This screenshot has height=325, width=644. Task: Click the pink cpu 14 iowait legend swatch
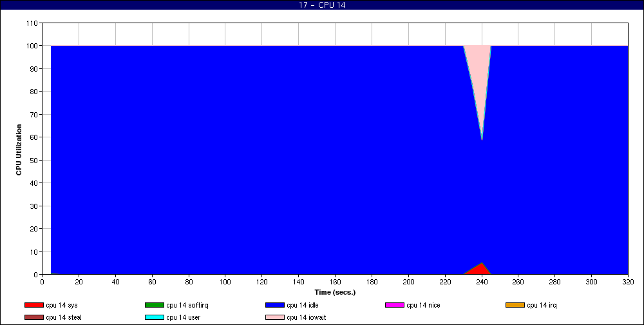(275, 317)
